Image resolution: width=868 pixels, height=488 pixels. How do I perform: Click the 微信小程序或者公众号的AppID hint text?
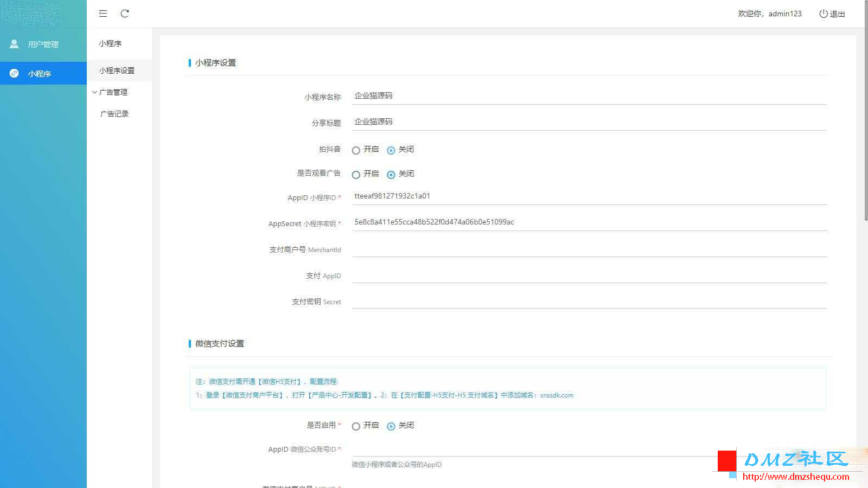click(397, 465)
